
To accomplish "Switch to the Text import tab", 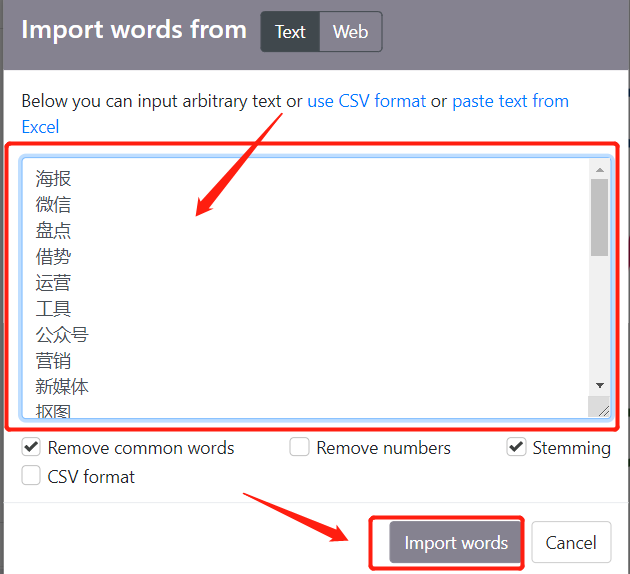I will pos(290,32).
